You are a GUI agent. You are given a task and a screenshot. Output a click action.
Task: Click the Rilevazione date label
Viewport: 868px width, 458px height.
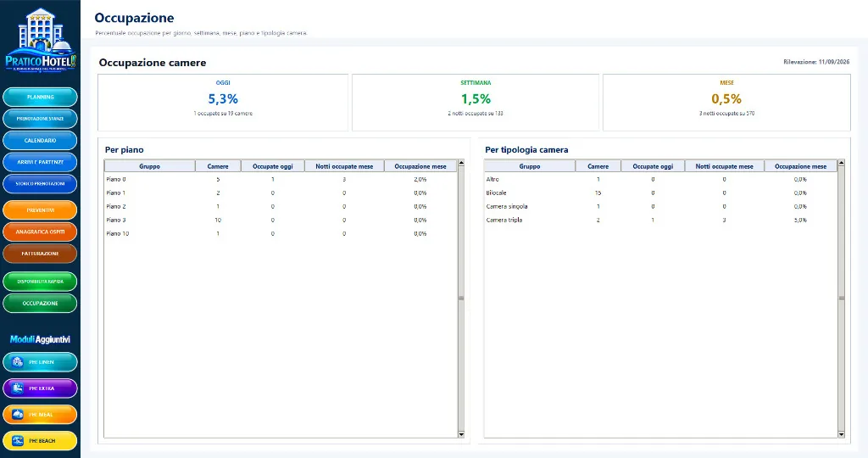click(816, 62)
